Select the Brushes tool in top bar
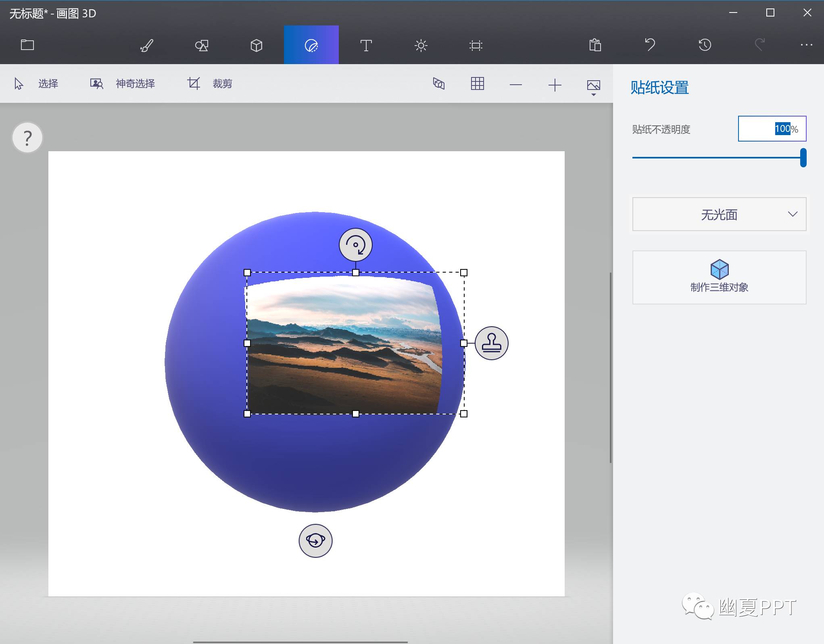This screenshot has height=644, width=824. tap(146, 45)
